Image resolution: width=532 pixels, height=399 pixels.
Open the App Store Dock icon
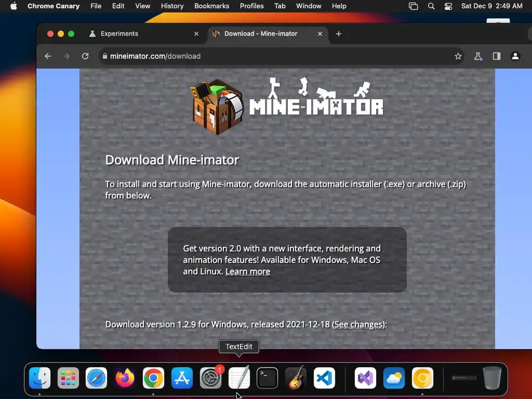pyautogui.click(x=182, y=378)
